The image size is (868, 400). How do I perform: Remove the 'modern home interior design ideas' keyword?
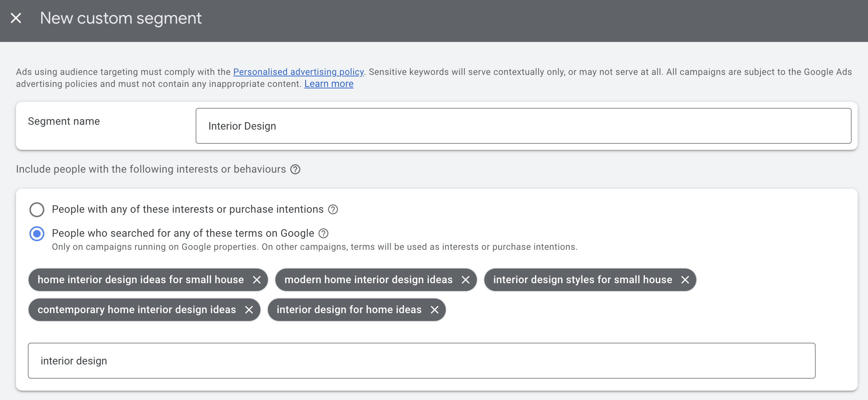465,280
